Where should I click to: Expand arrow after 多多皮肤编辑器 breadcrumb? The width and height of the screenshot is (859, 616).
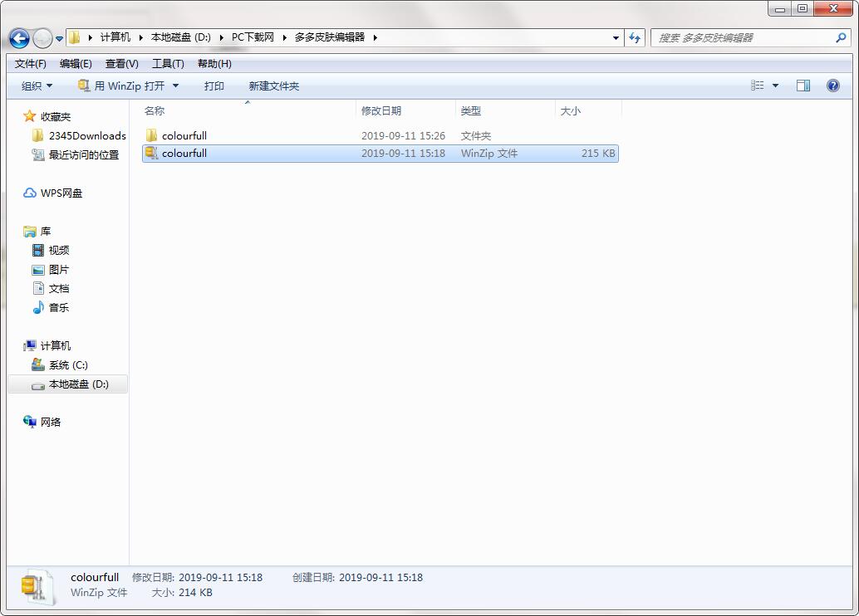point(376,38)
